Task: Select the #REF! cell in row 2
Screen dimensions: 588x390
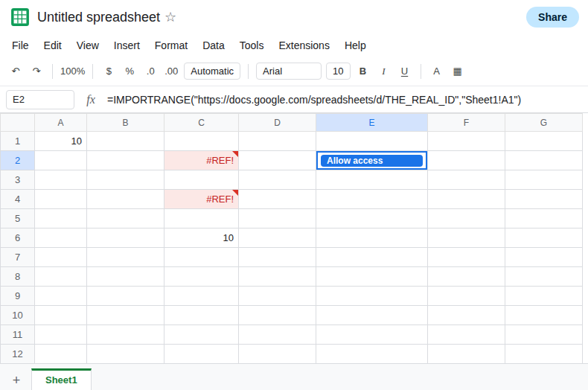Action: coord(202,161)
